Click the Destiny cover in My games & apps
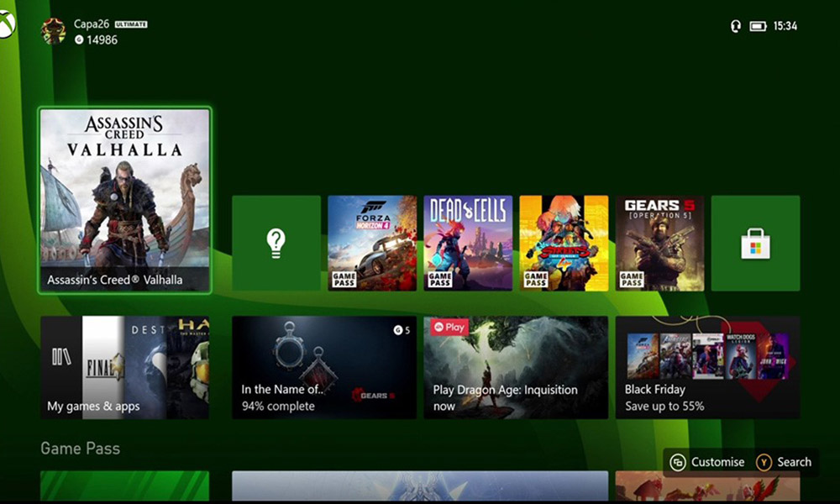The image size is (840, 504). (145, 367)
